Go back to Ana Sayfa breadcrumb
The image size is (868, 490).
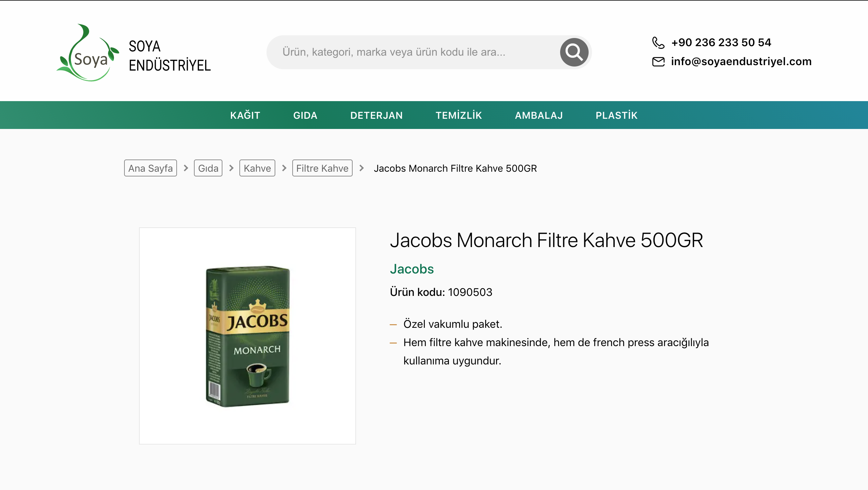tap(150, 168)
